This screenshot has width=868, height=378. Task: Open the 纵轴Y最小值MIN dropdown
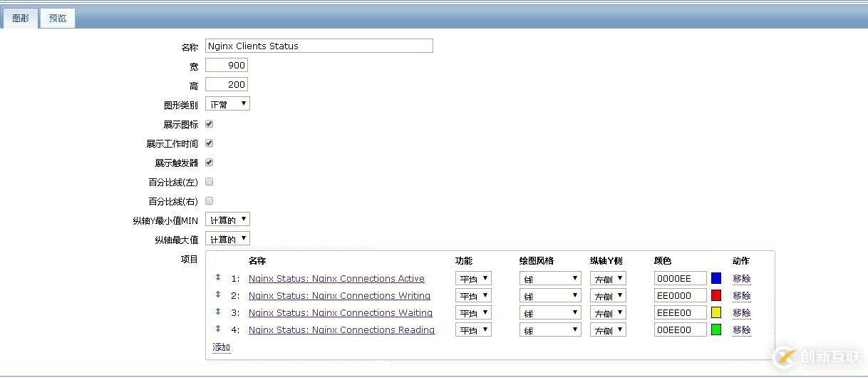227,220
